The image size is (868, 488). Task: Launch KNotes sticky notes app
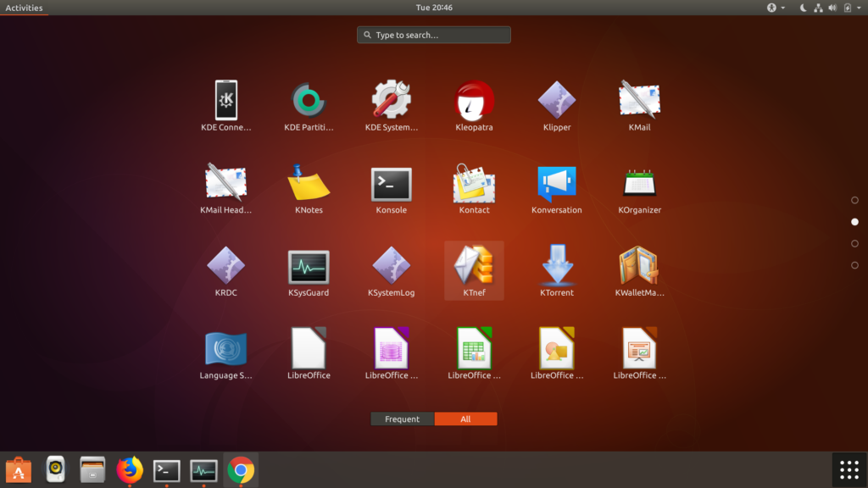[x=309, y=188]
